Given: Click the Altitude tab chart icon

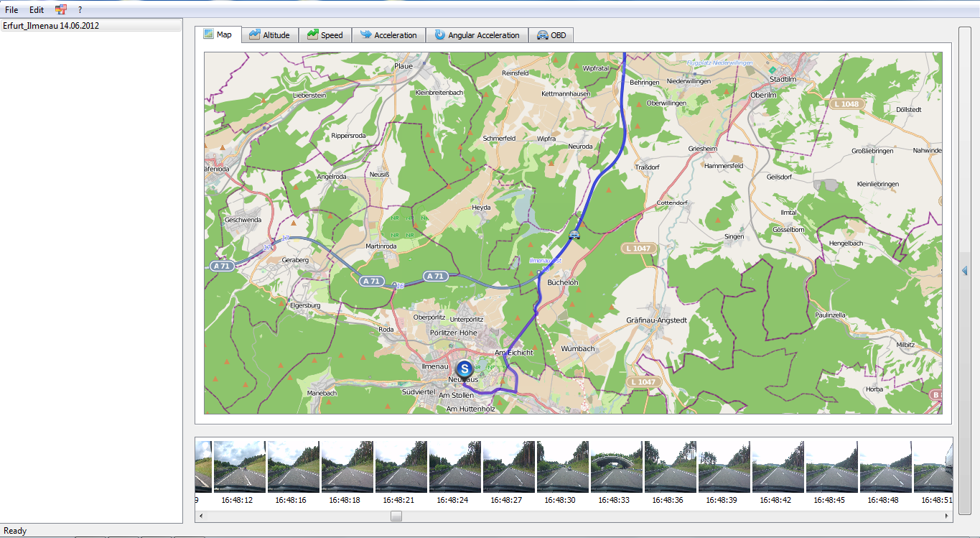Looking at the screenshot, I should click(x=254, y=34).
